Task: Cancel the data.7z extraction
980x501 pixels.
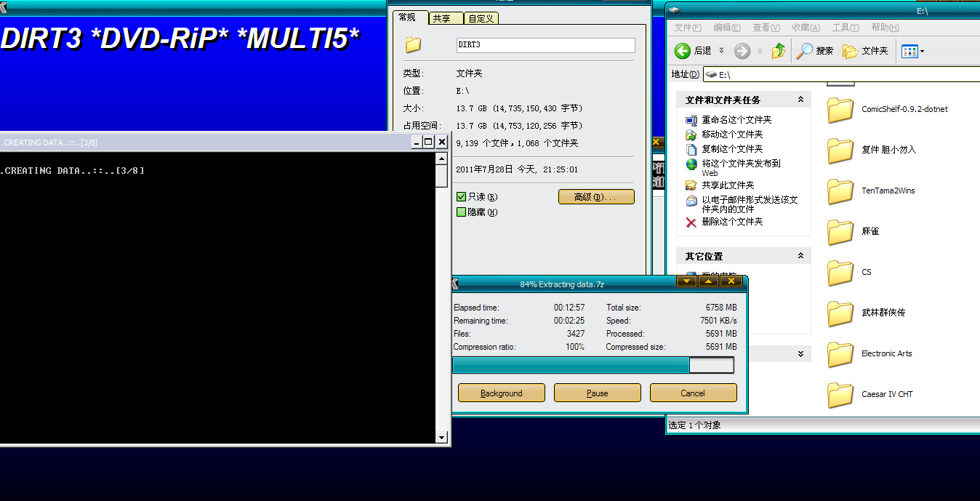Action: point(693,393)
